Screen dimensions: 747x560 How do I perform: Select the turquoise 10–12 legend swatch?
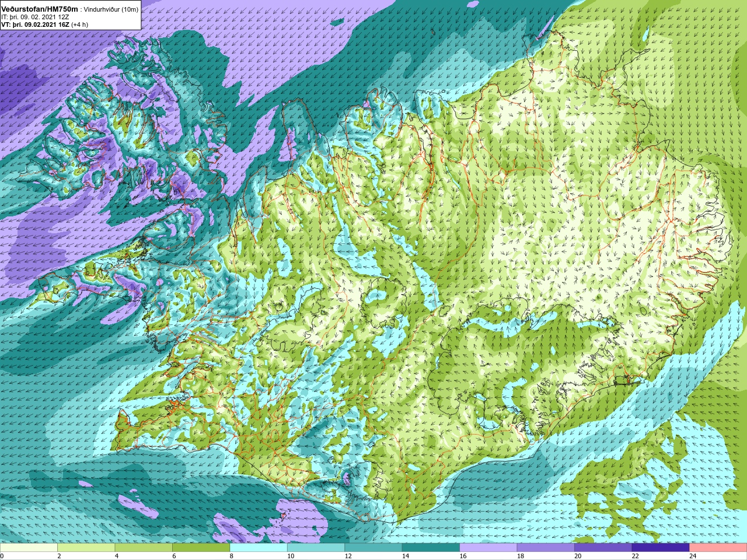[x=316, y=547]
